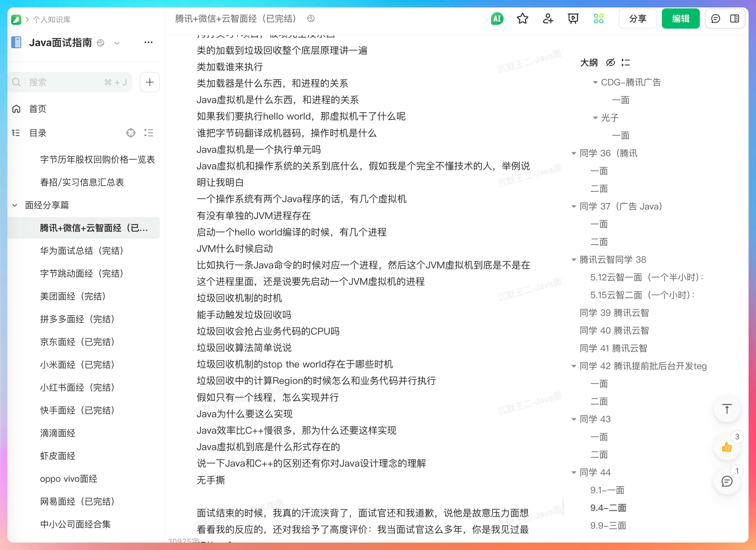
Task: Start presentation mode icon
Action: 573,19
